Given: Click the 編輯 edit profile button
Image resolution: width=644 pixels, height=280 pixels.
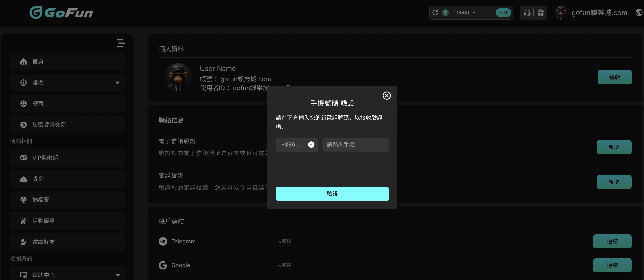Looking at the screenshot, I should (x=615, y=77).
